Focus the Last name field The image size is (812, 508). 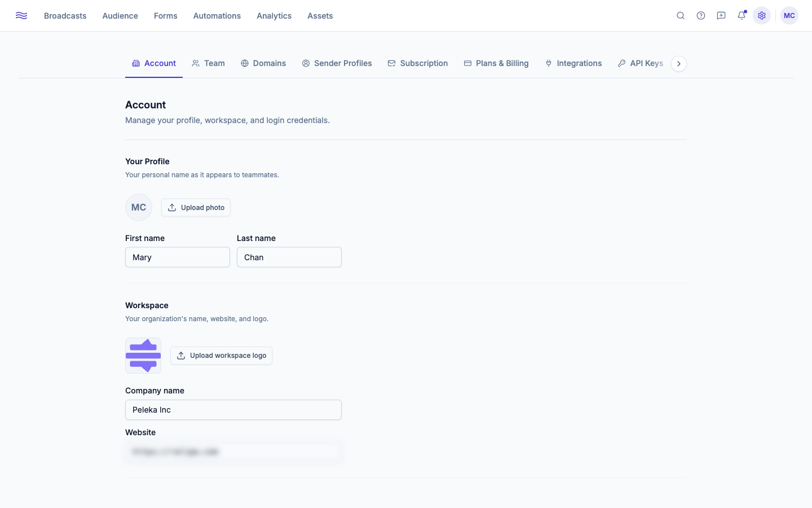[289, 257]
